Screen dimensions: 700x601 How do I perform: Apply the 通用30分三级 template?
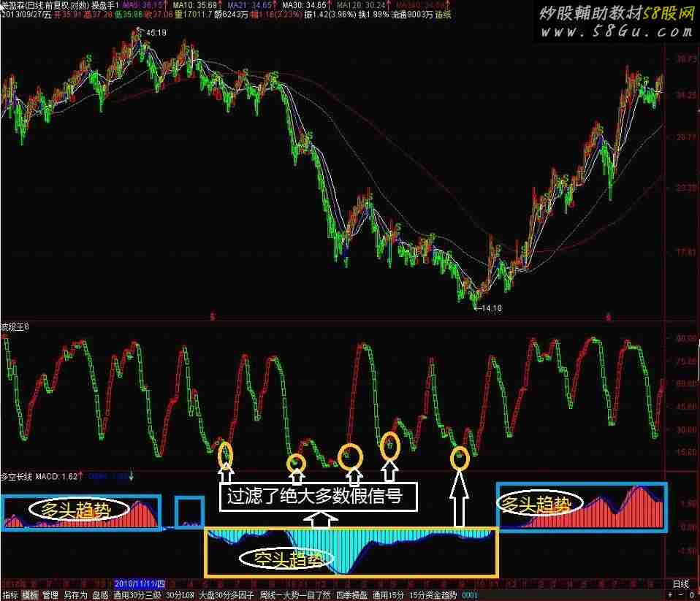point(137,595)
